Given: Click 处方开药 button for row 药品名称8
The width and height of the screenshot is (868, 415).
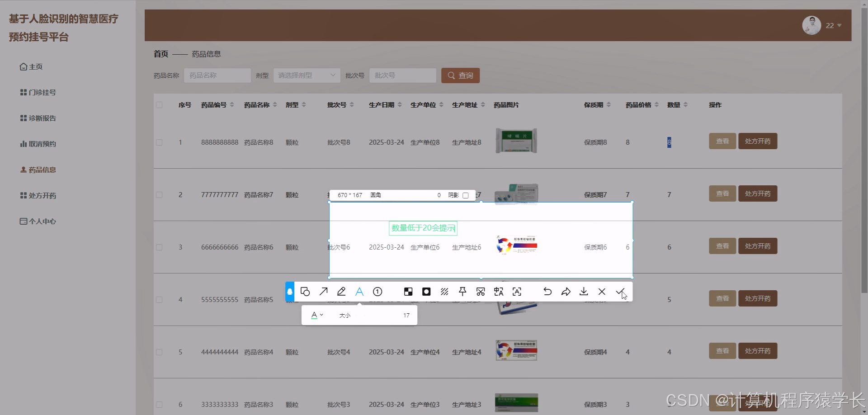Looking at the screenshot, I should (758, 141).
